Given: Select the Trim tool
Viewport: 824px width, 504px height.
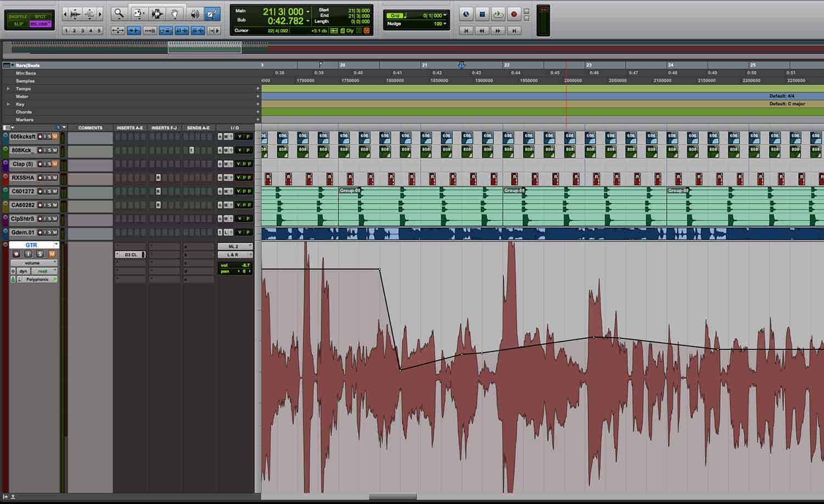Looking at the screenshot, I should coord(139,14).
